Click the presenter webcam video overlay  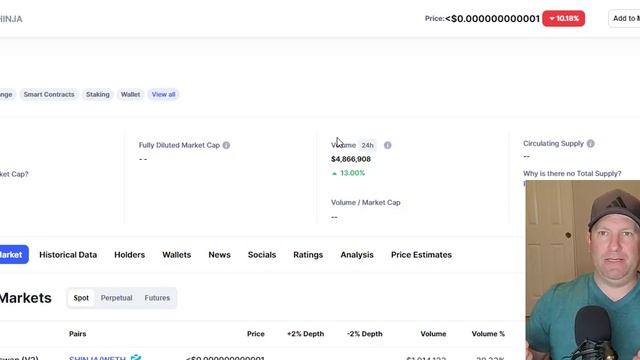point(583,270)
